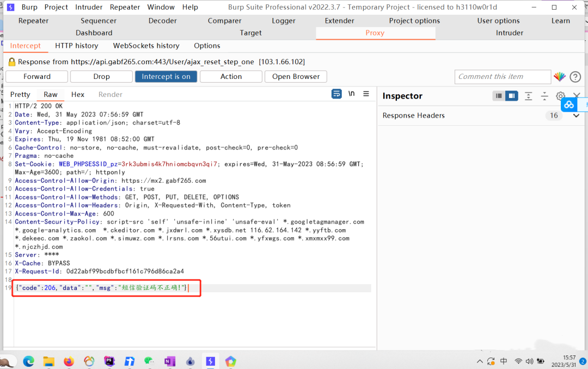Screen dimensions: 588x369
Task: Click the Burp Suite logo icon in title bar
Action: [x=10, y=7]
